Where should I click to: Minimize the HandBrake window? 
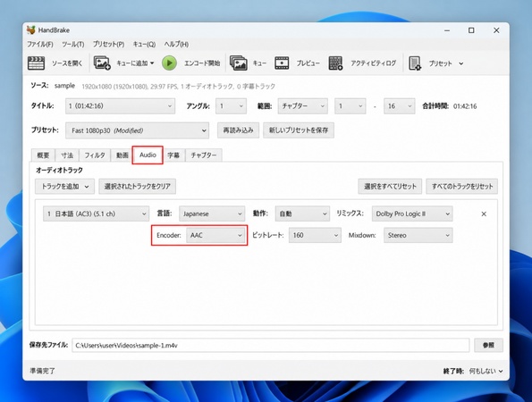[447, 30]
